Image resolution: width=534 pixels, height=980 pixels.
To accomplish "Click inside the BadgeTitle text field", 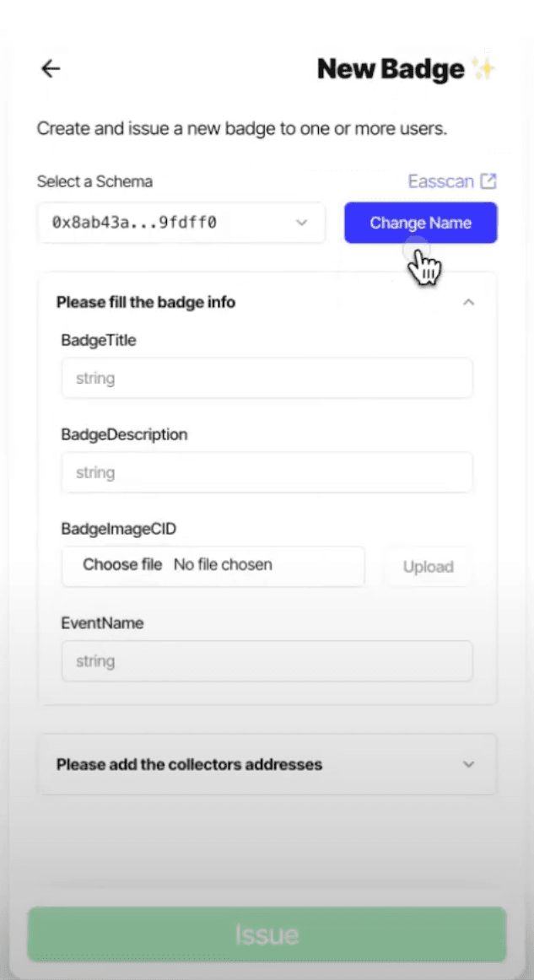I will coord(267,378).
